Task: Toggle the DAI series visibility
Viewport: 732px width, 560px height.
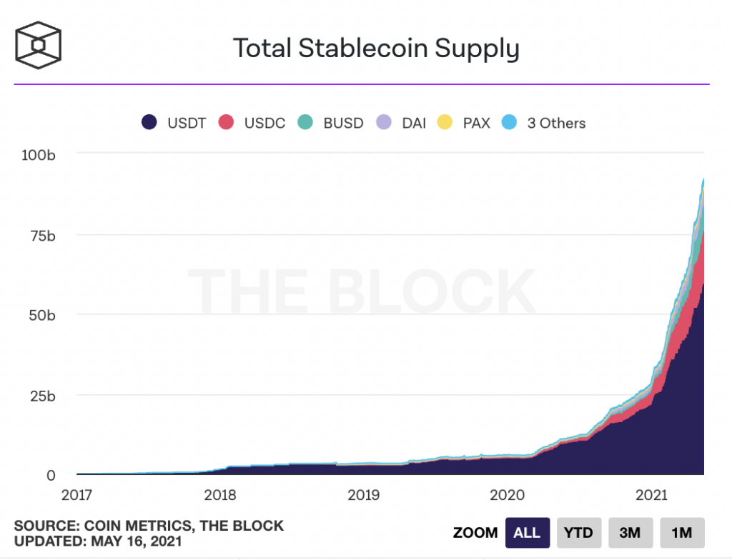Action: tap(404, 123)
